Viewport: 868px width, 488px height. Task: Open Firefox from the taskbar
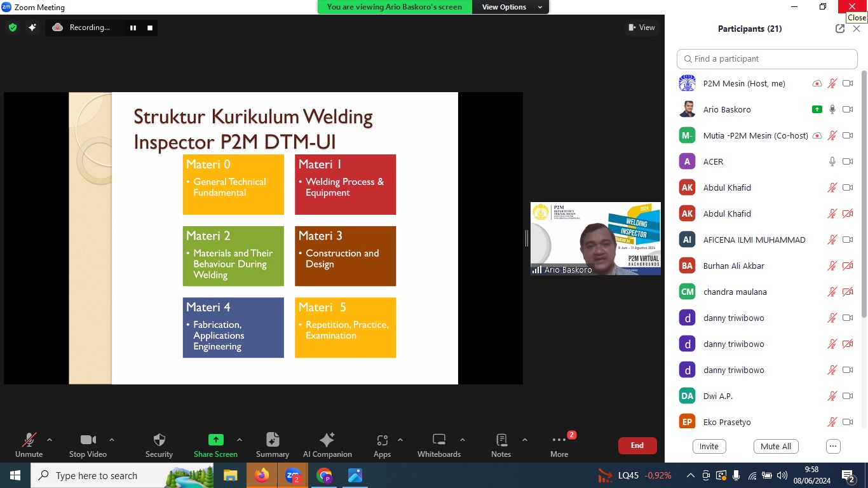click(x=261, y=475)
